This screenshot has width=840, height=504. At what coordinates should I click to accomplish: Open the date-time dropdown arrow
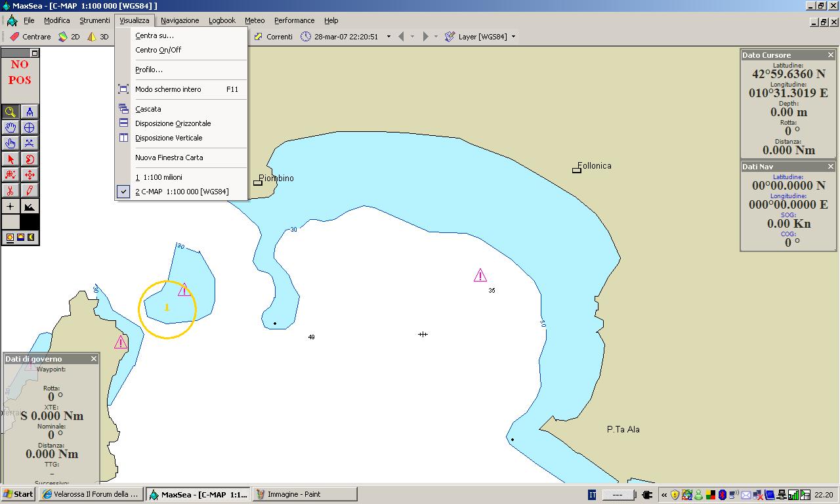click(x=388, y=37)
